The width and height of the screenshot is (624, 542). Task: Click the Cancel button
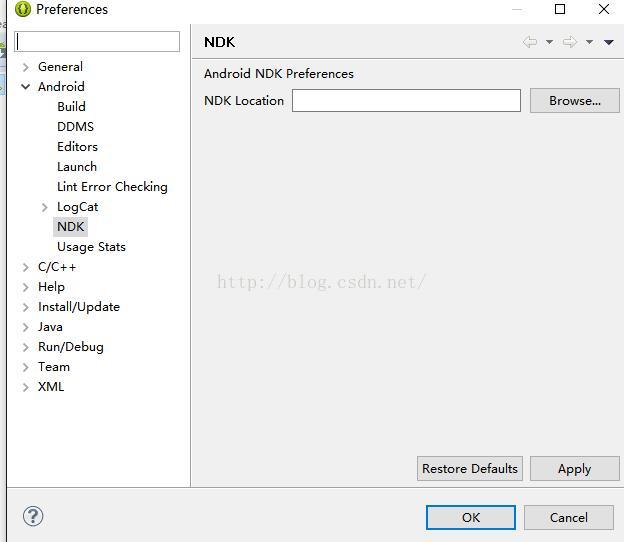569,517
